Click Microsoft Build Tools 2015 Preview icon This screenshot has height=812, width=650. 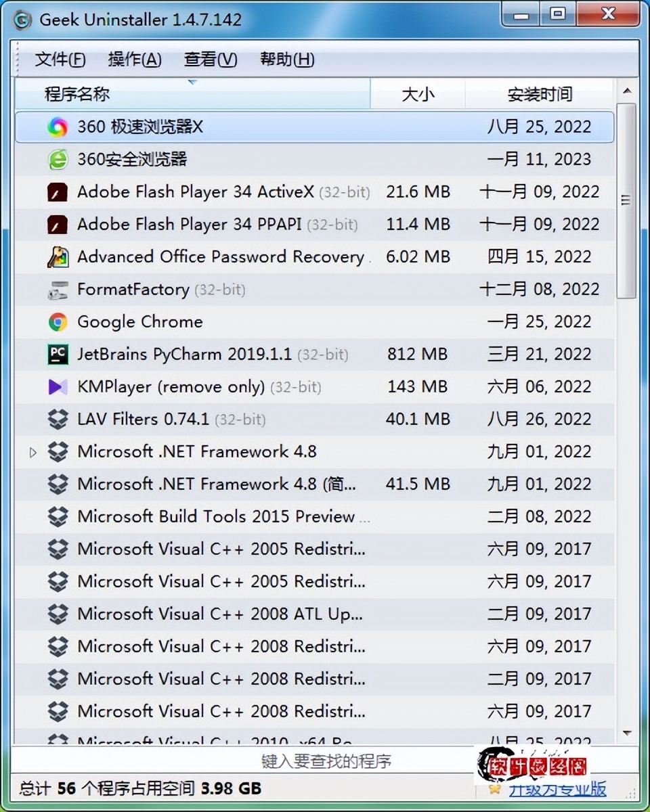tap(58, 517)
